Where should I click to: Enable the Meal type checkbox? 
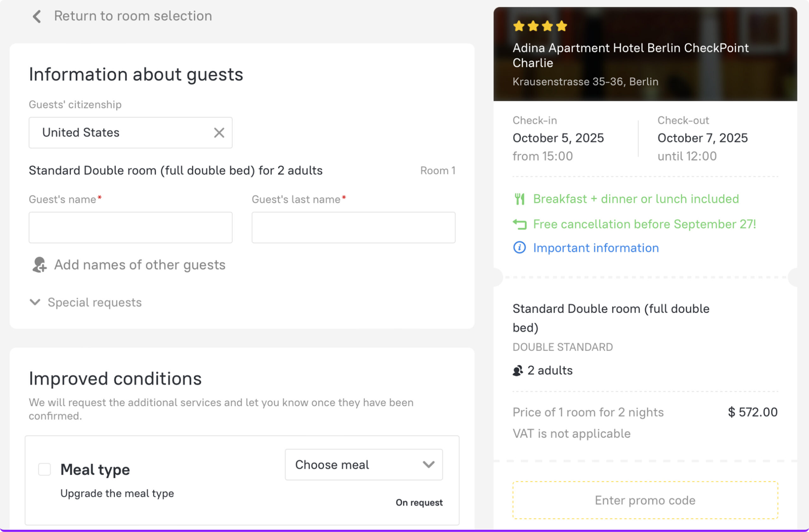[45, 469]
